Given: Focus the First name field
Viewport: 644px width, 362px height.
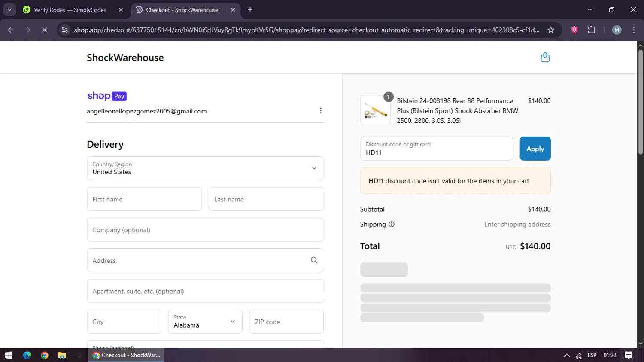Looking at the screenshot, I should coord(144,199).
